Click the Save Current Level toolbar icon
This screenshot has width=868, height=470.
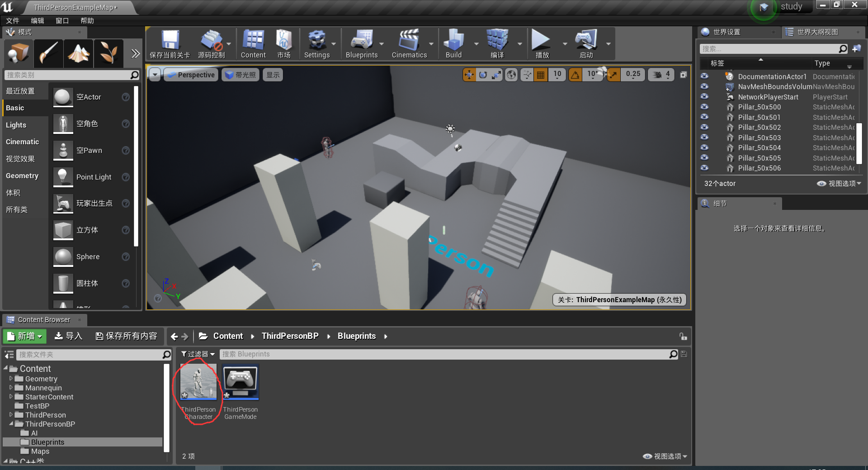[170, 44]
